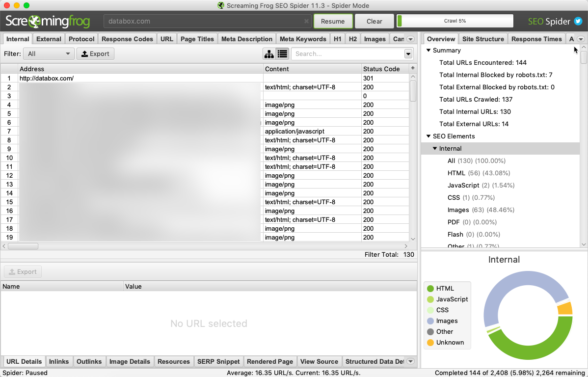Viewport: 588px width, 377px height.
Task: Open the Meta Description tab
Action: click(x=247, y=39)
